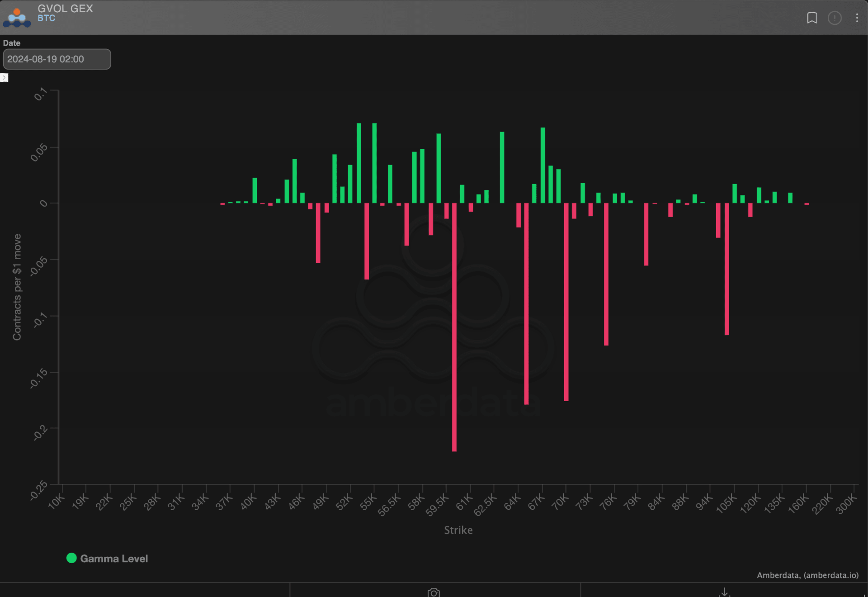Click the green Gamma Level legend dot
The width and height of the screenshot is (868, 597).
pyautogui.click(x=71, y=558)
